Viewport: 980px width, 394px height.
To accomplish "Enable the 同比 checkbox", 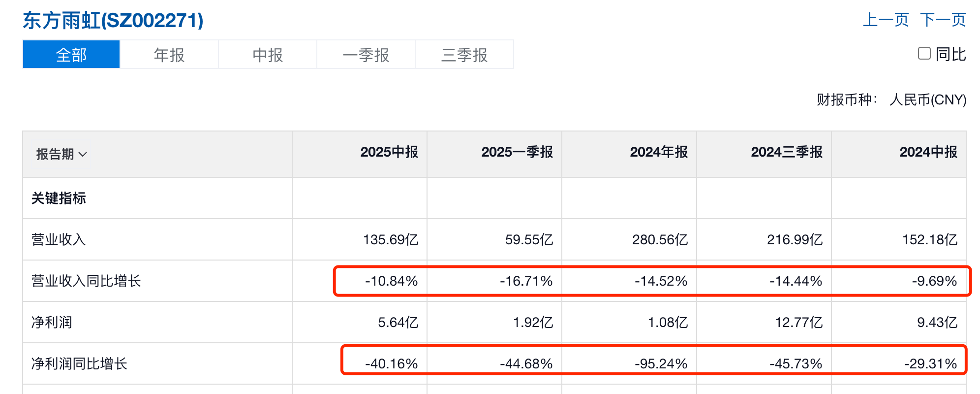I will pyautogui.click(x=924, y=54).
